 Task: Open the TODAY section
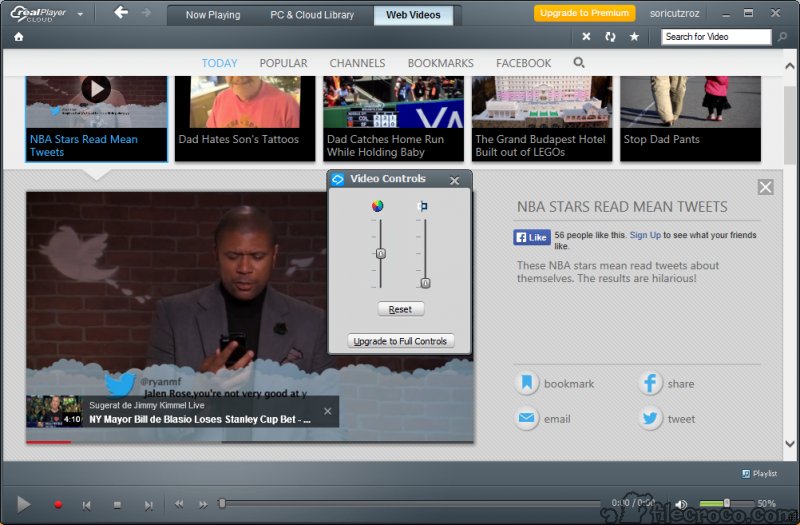[x=219, y=63]
